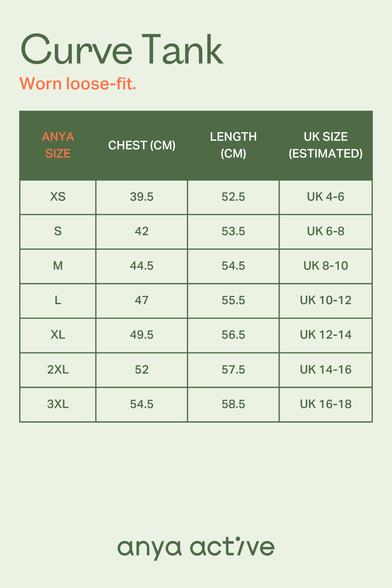Select the UK SIZE (ESTIMATED) header

point(325,145)
